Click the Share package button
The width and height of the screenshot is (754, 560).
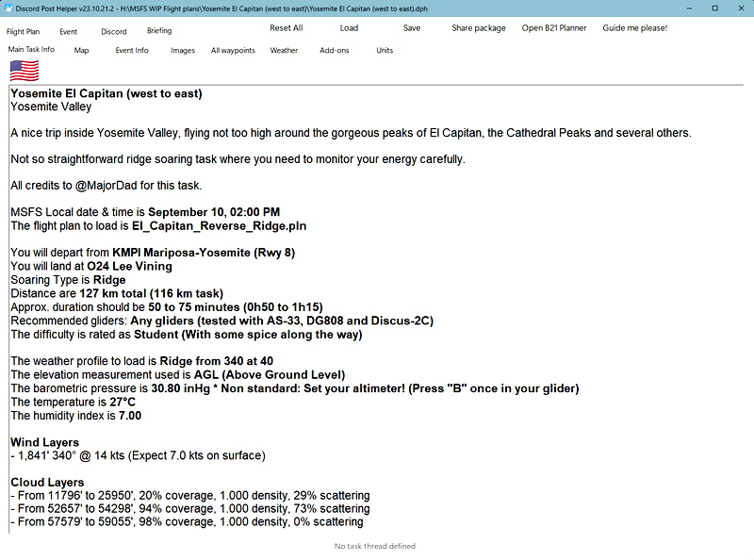point(479,28)
